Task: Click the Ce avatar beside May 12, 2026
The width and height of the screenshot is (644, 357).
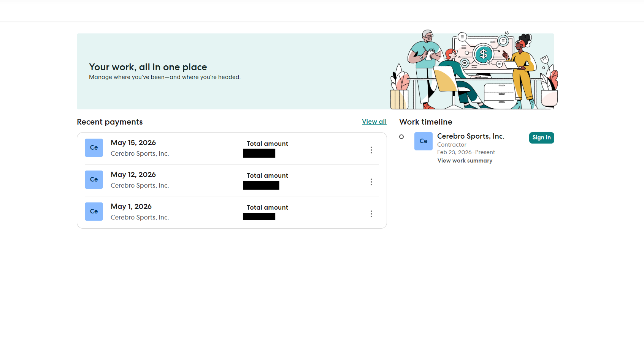Action: 94,180
